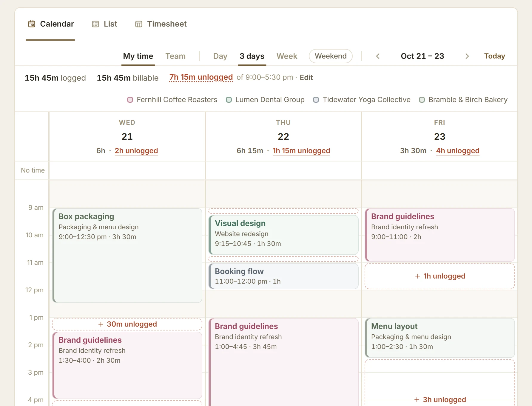Screen dimensions: 532x406
Task: Toggle Bramble & Birch Bakery client filter
Action: 463,100
